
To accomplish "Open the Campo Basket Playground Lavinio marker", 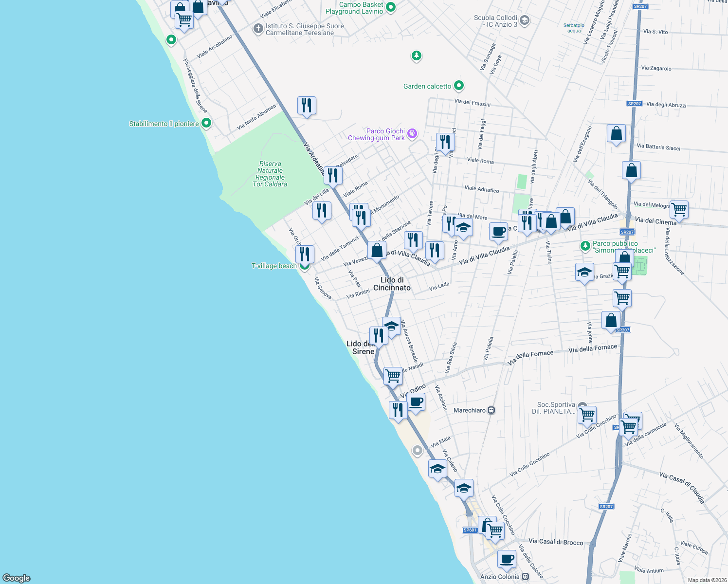I will (390, 8).
